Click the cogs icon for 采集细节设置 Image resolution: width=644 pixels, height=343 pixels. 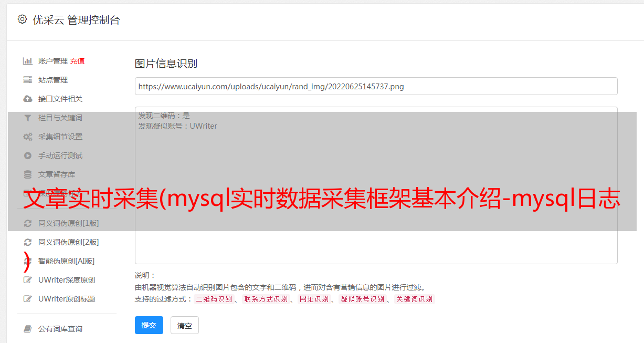tap(28, 137)
